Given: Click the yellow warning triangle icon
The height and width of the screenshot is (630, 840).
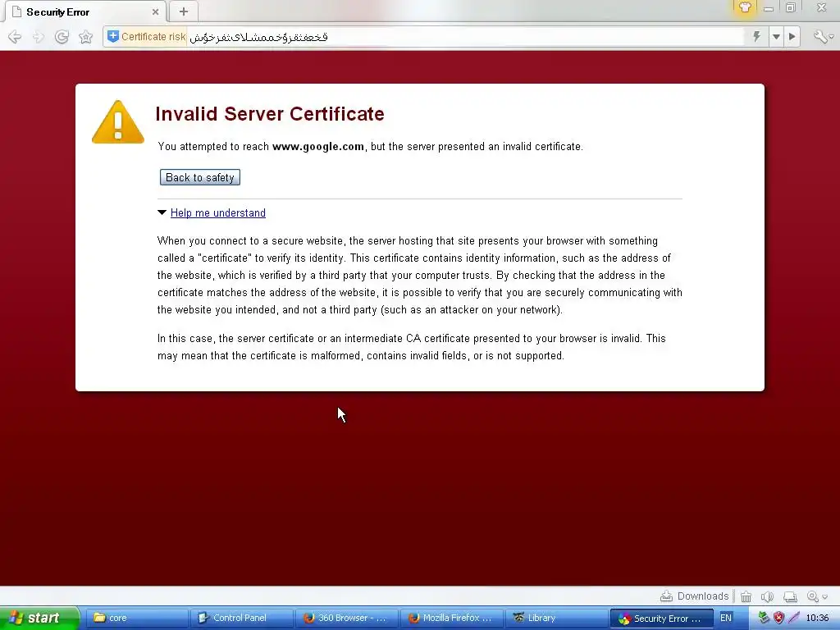Looking at the screenshot, I should [x=118, y=121].
